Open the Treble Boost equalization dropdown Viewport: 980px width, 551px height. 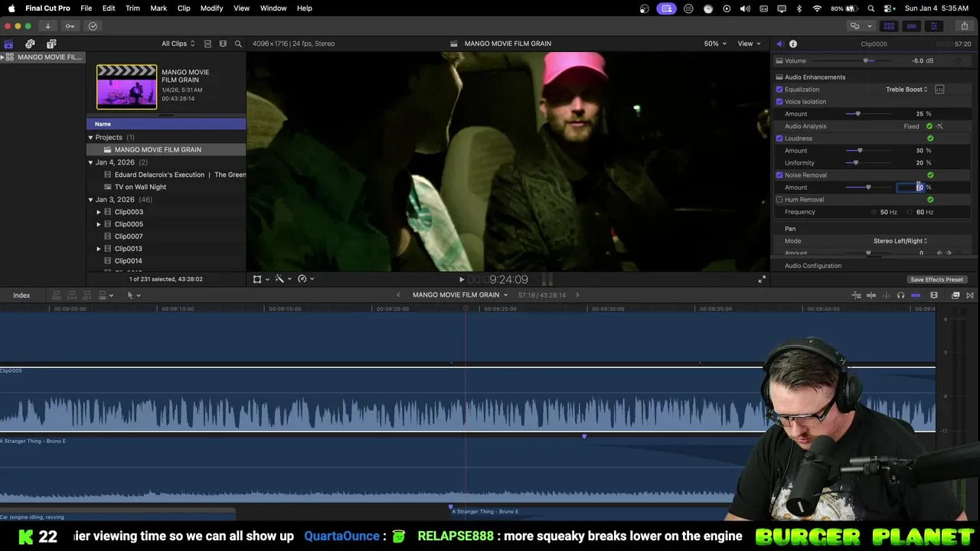(906, 90)
